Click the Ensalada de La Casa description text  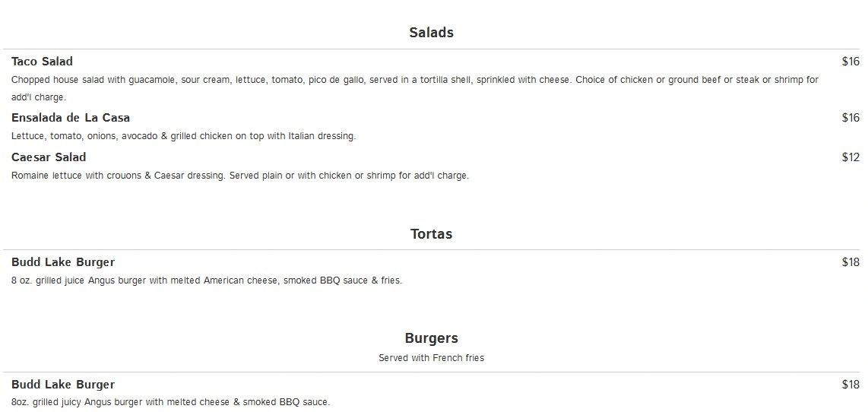click(183, 135)
